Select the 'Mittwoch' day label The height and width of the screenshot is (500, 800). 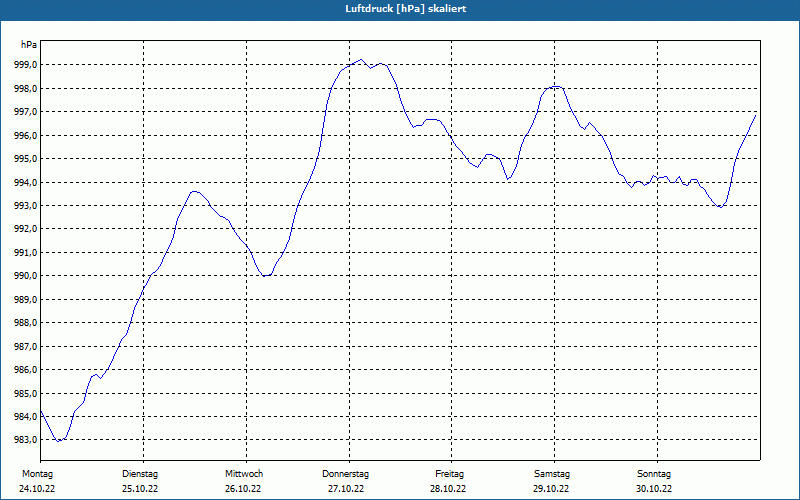[244, 474]
